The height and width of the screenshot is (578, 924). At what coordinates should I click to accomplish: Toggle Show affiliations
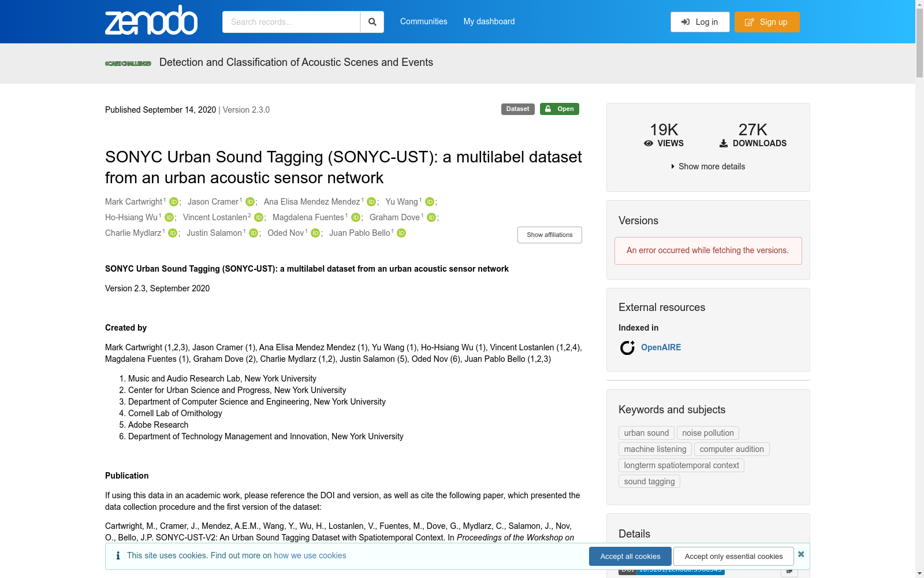[x=549, y=235]
